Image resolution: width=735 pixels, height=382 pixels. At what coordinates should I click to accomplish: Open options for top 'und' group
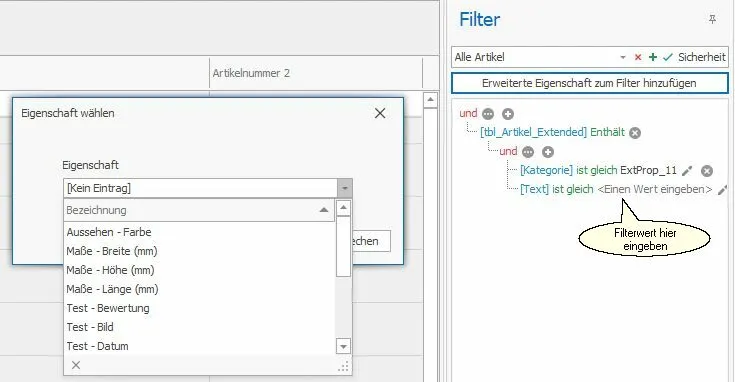[488, 114]
